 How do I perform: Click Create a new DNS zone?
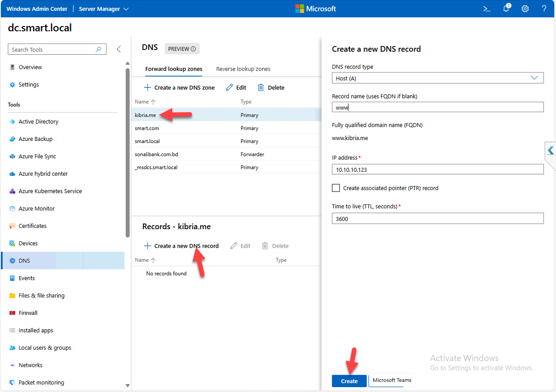[179, 87]
